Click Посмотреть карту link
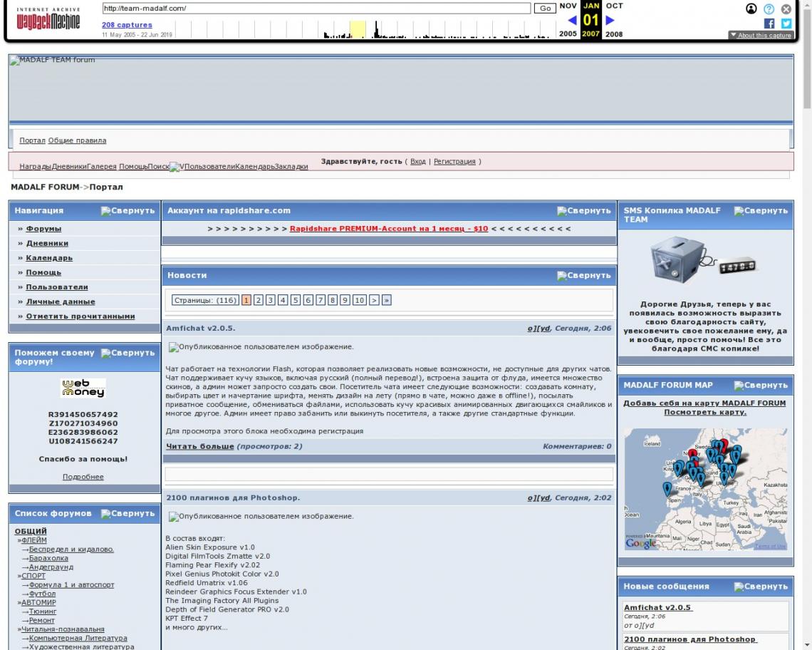812x650 pixels. pos(705,412)
